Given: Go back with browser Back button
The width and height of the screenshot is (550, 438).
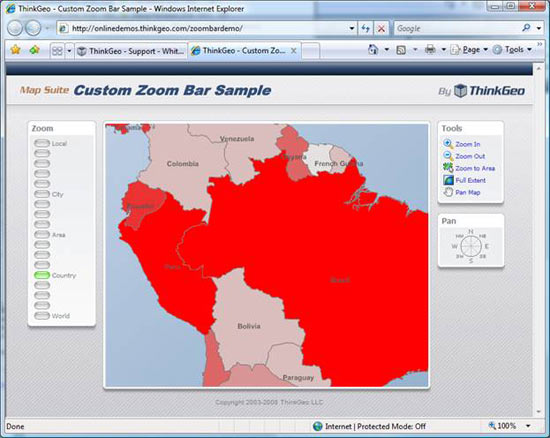Looking at the screenshot, I should coord(15,28).
